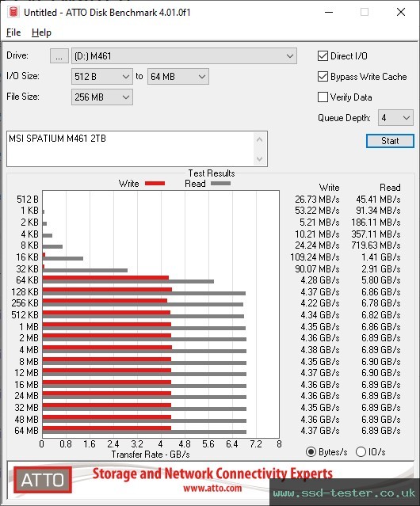Click the red 64 MB write bar

107,428
